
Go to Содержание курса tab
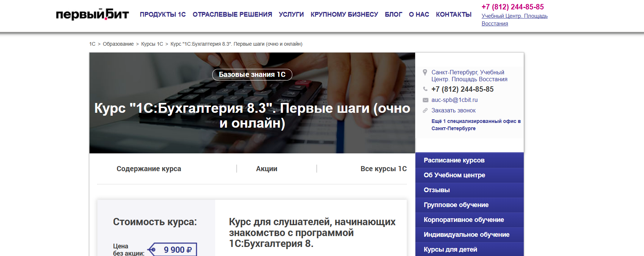tap(149, 169)
